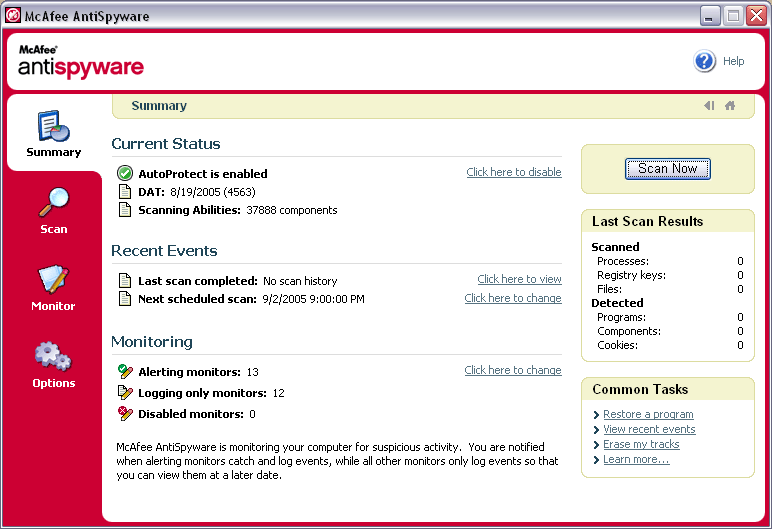
Task: Click the McAfee antispyware logo
Action: pyautogui.click(x=81, y=62)
